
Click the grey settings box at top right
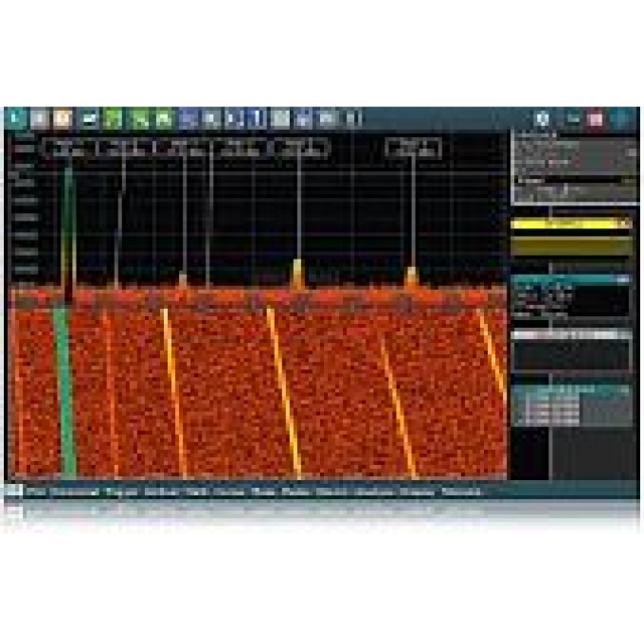[576, 168]
